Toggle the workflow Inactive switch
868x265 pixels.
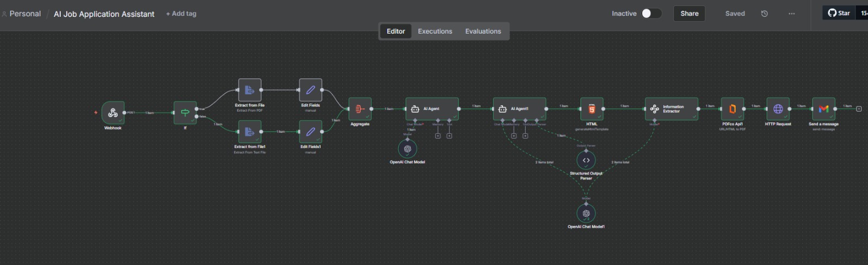651,14
